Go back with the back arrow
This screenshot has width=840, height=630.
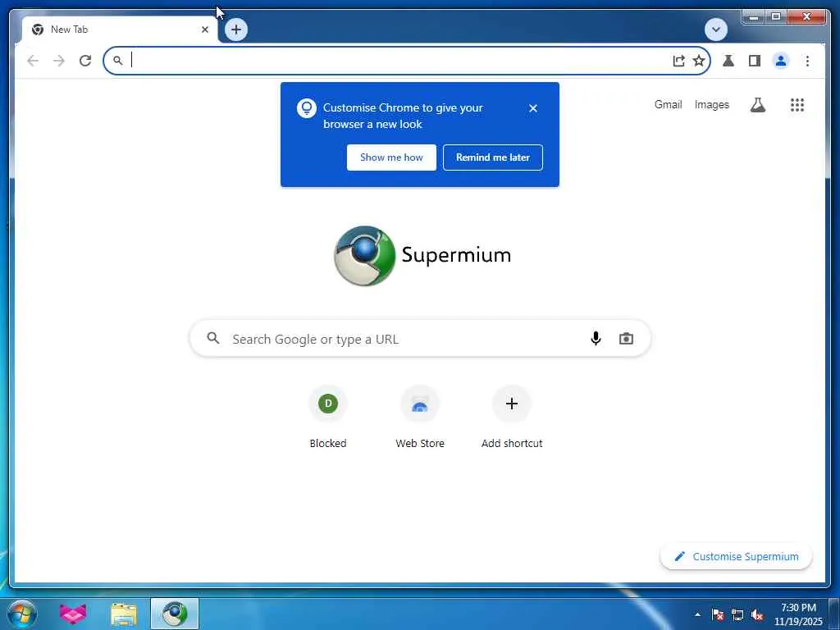click(x=33, y=61)
